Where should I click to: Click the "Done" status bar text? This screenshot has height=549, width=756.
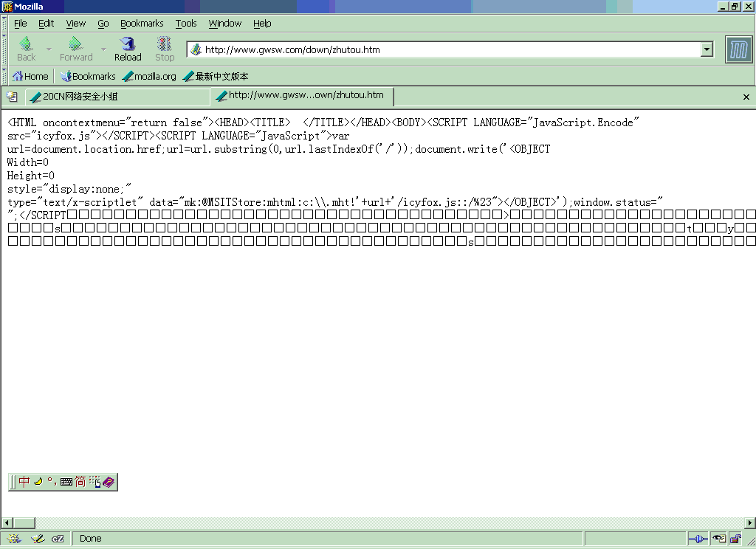coord(91,539)
